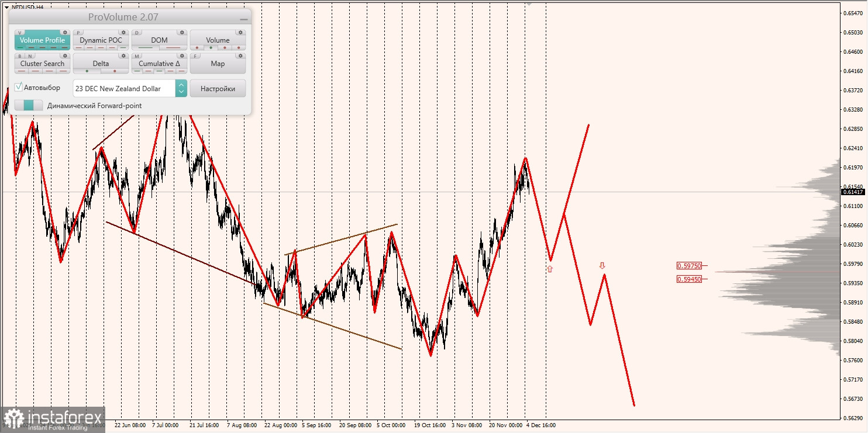The image size is (868, 433).
Task: Open Cumulative Δ gear settings
Action: pyautogui.click(x=182, y=56)
